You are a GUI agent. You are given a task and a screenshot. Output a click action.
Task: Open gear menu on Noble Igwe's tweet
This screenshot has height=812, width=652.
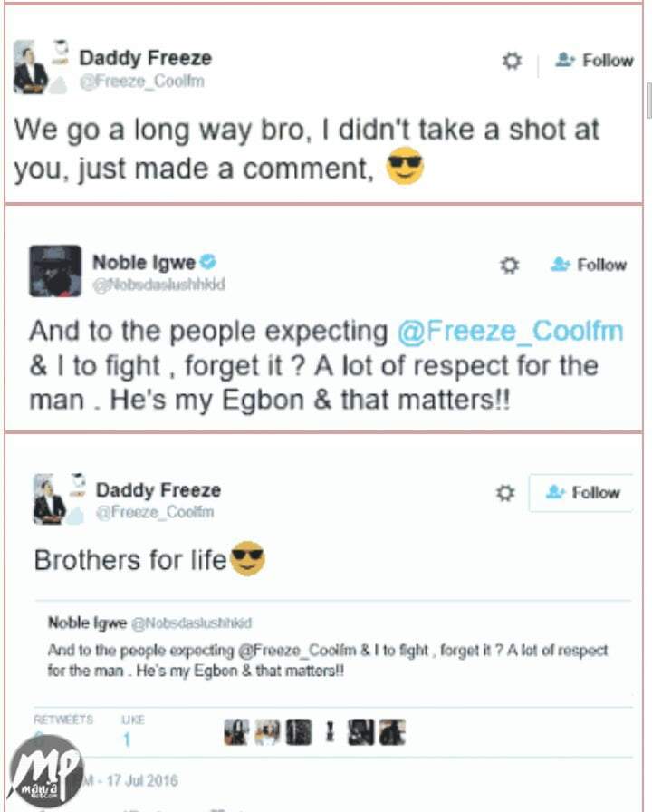[x=510, y=266]
